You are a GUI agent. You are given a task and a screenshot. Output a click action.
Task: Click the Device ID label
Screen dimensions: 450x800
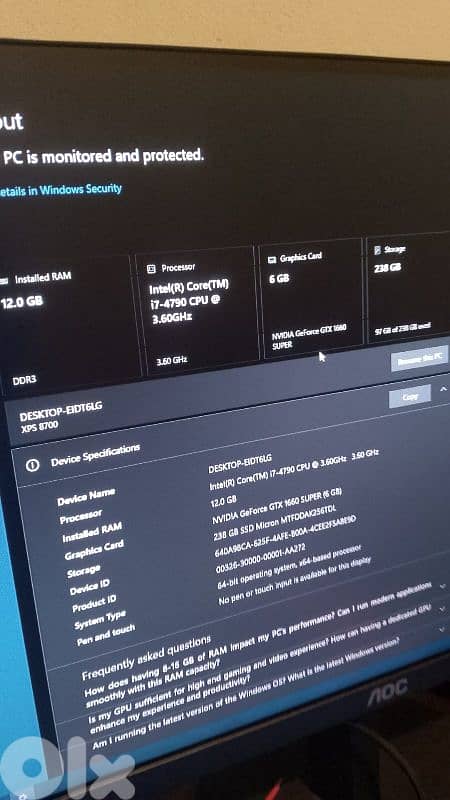pyautogui.click(x=89, y=588)
